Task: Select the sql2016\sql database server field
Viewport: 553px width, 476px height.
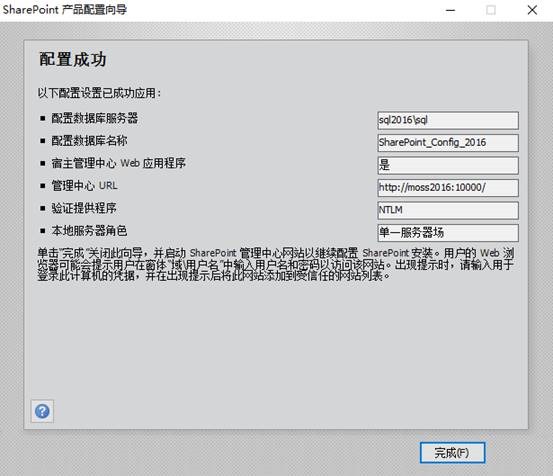Action: (448, 120)
